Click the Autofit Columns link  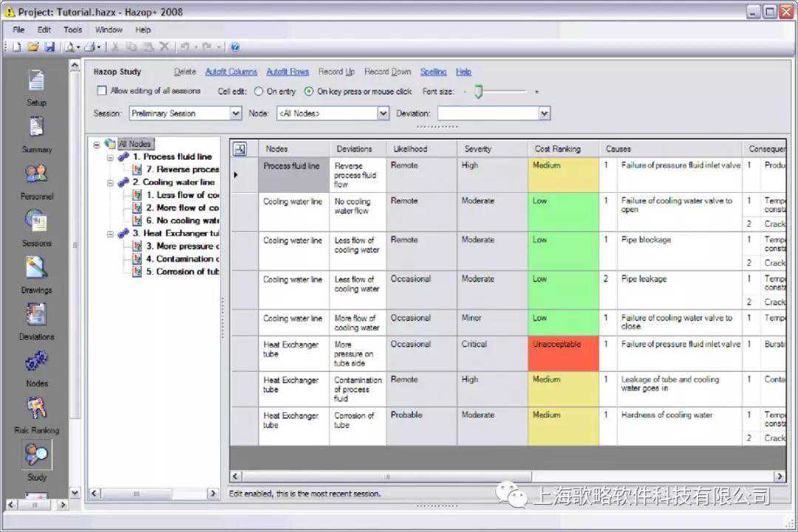(x=231, y=72)
